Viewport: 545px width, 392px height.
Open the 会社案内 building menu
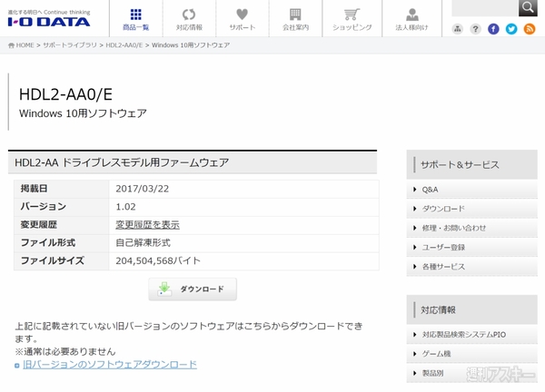tap(295, 19)
